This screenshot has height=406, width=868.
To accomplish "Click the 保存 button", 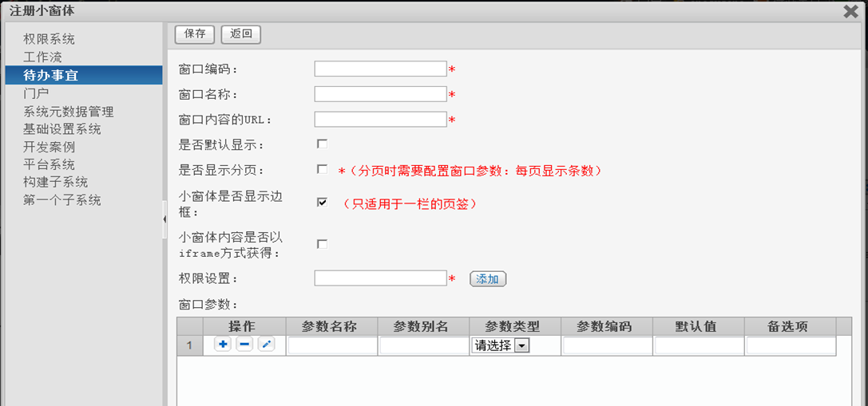I will pos(195,34).
